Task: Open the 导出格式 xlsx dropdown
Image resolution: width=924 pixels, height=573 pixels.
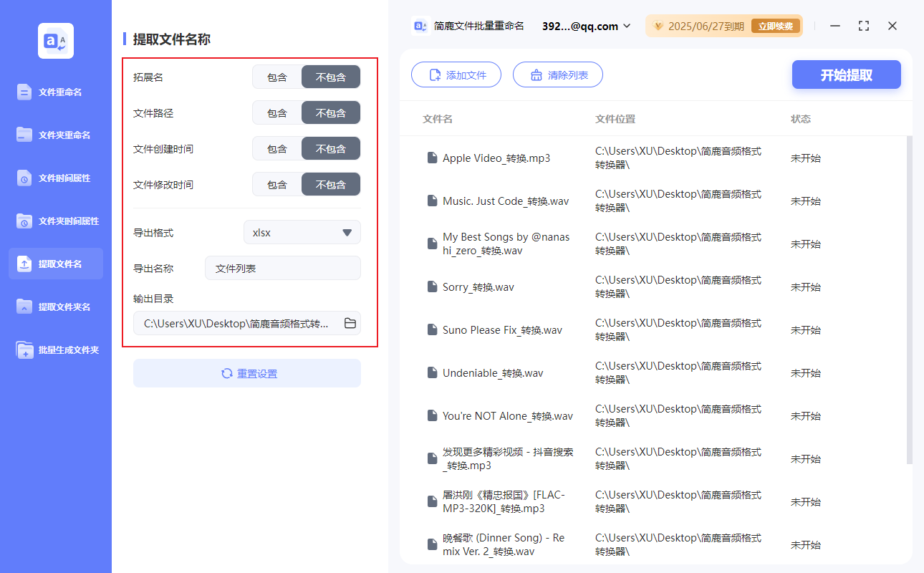Action: [302, 232]
